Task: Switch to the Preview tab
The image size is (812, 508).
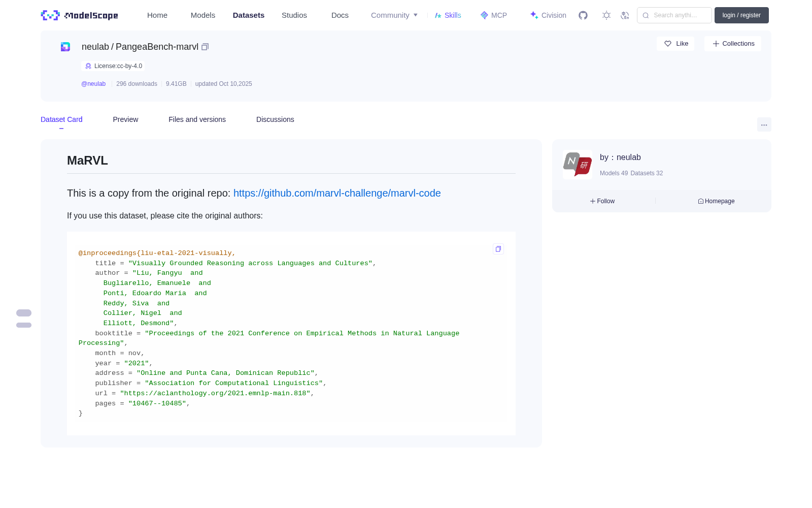Action: pyautogui.click(x=125, y=119)
